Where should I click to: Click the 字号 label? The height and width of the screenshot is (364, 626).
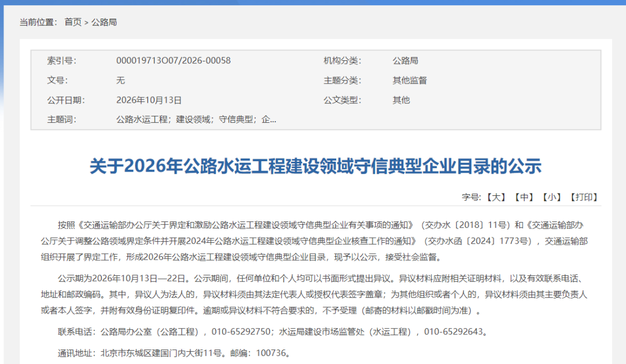pyautogui.click(x=471, y=197)
